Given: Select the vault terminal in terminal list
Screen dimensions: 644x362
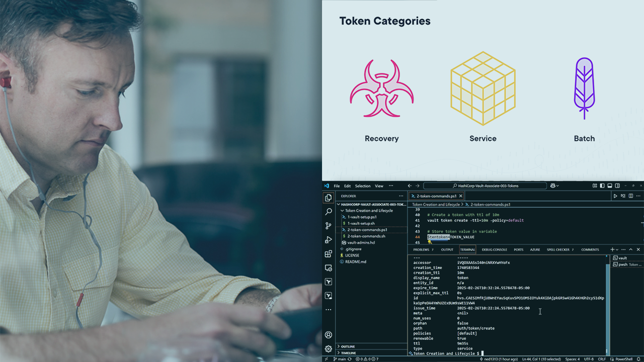Looking at the screenshot, I should pos(622,258).
